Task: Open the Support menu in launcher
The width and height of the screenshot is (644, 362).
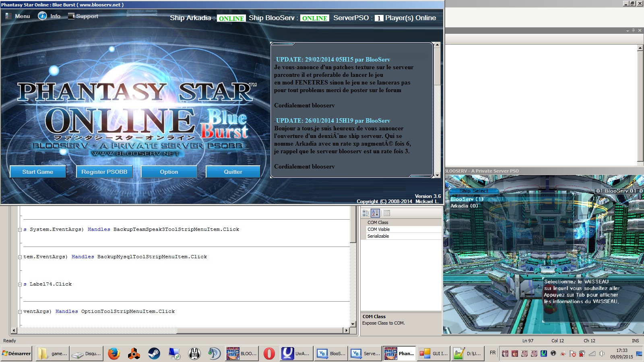Action: (x=87, y=16)
